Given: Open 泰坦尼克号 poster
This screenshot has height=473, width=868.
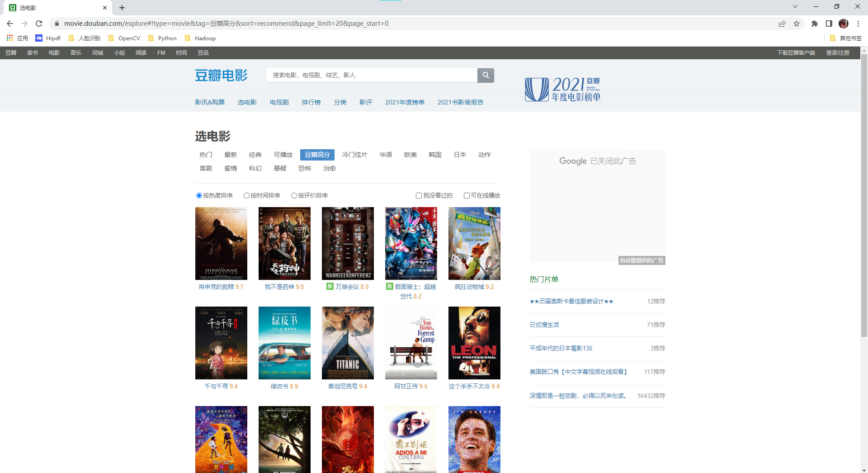Looking at the screenshot, I should (348, 343).
